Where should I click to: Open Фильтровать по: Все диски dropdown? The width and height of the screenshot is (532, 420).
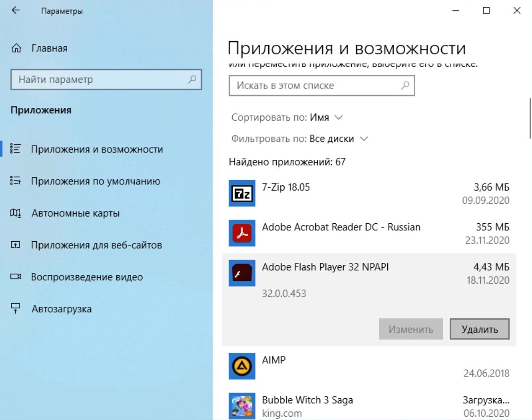(300, 139)
